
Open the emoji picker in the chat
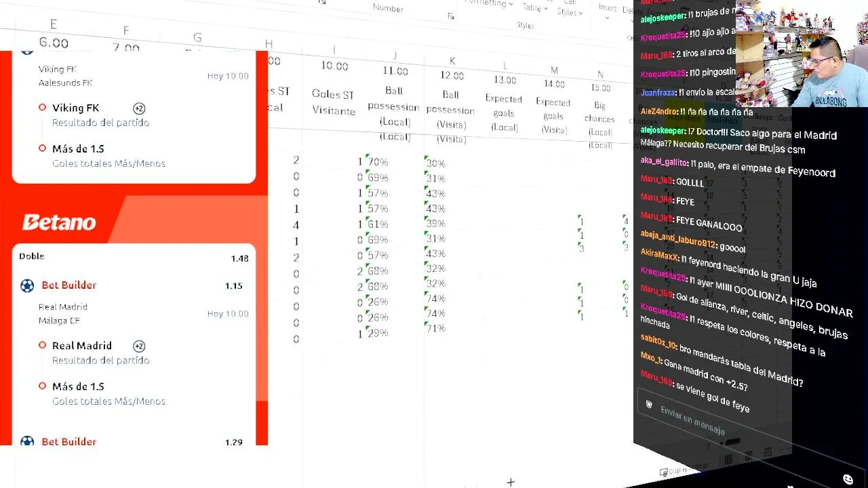[x=848, y=479]
